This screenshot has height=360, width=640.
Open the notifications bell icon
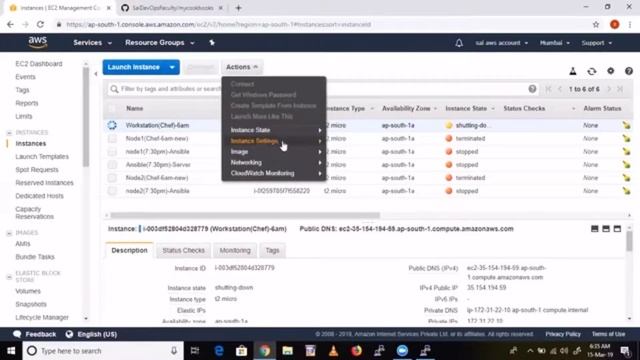(x=459, y=43)
